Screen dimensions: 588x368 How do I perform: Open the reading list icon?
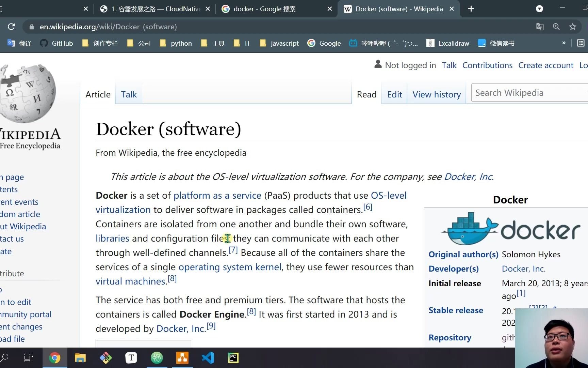(x=581, y=43)
